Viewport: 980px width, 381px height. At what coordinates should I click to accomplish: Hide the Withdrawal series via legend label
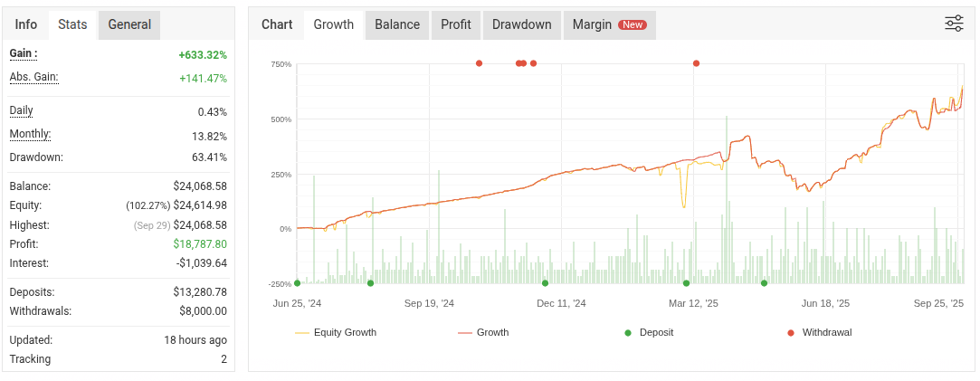pos(826,332)
